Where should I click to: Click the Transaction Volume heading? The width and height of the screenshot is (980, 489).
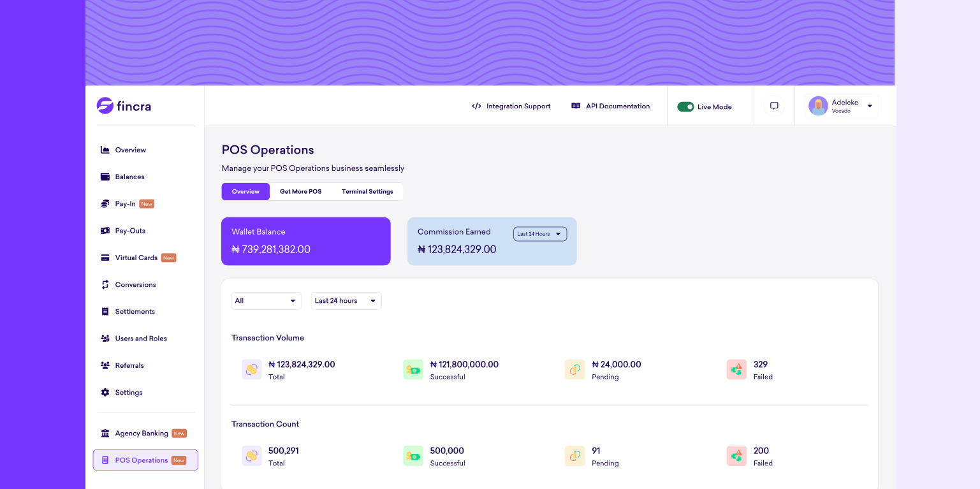[x=268, y=338]
